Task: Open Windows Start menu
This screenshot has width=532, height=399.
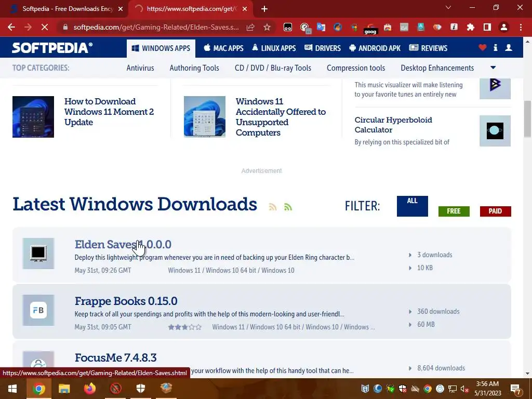Action: [x=12, y=389]
